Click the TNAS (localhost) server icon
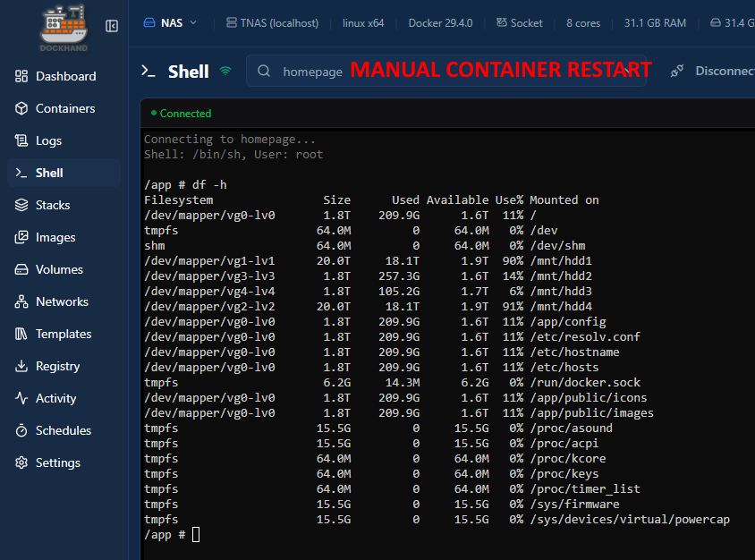755x560 pixels. point(231,22)
